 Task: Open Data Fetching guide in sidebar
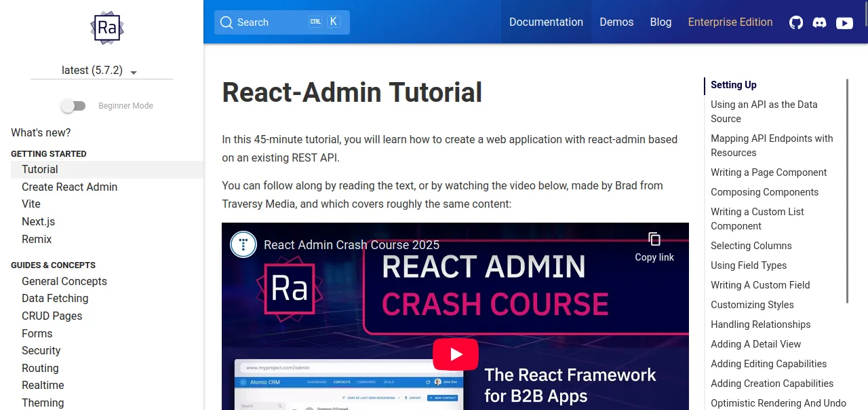click(55, 298)
